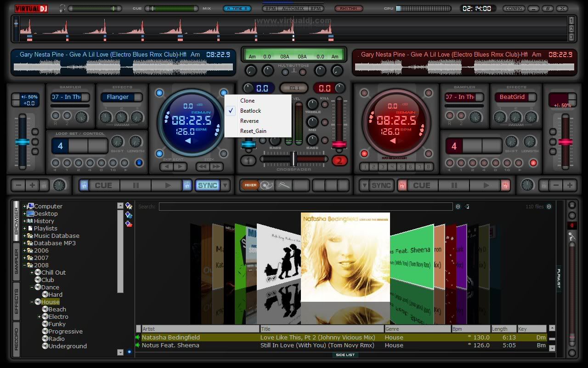Toggle the left sampler R record button
The width and height of the screenshot is (588, 368).
tap(56, 116)
